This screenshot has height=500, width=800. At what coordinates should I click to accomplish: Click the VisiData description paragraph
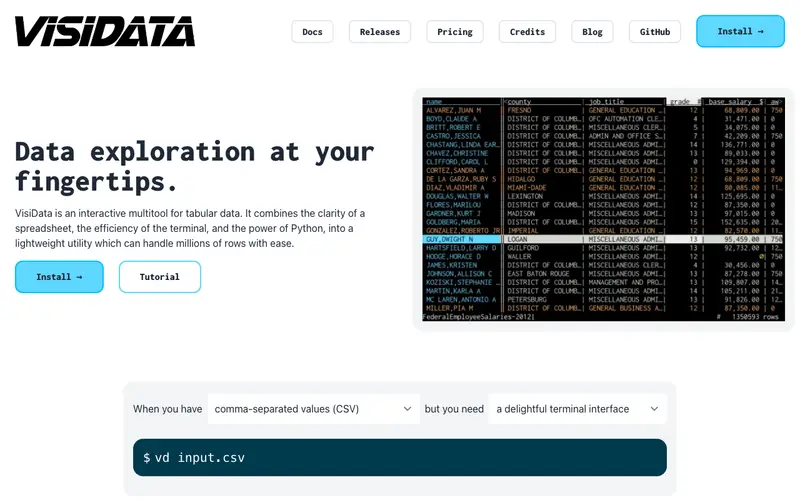tap(190, 228)
